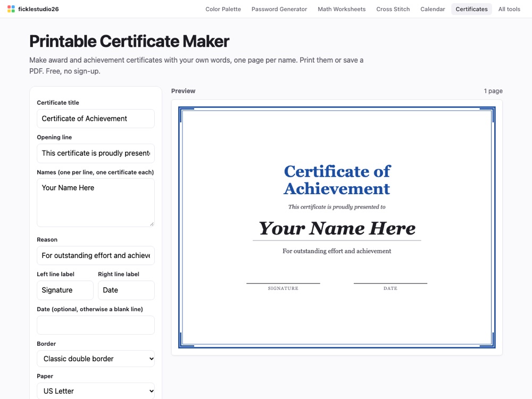Open the ficklestudio26 home link
The image size is (532, 399).
33,9
